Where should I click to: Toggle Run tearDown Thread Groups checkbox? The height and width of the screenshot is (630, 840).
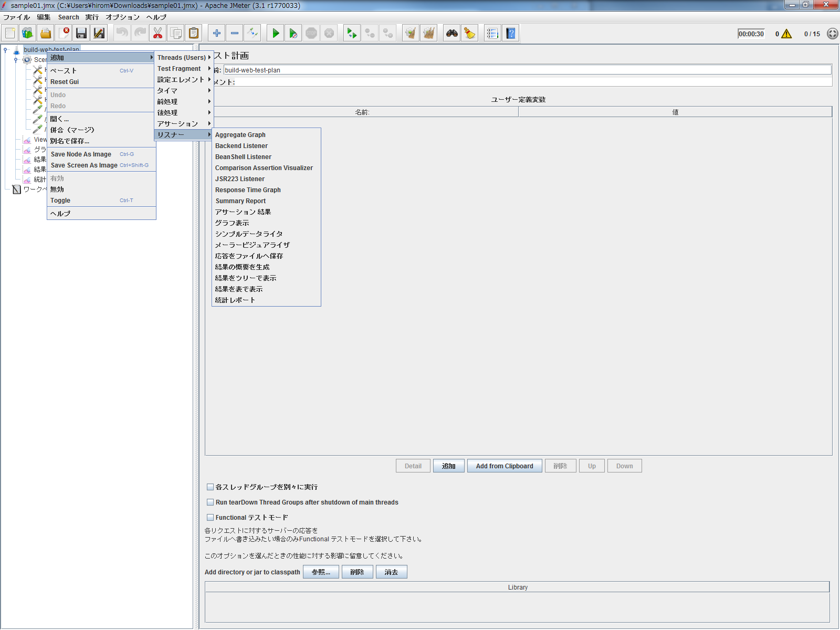(210, 502)
